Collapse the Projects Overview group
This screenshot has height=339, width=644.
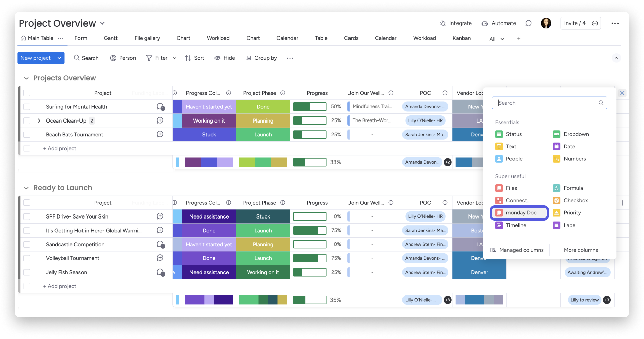tap(26, 78)
